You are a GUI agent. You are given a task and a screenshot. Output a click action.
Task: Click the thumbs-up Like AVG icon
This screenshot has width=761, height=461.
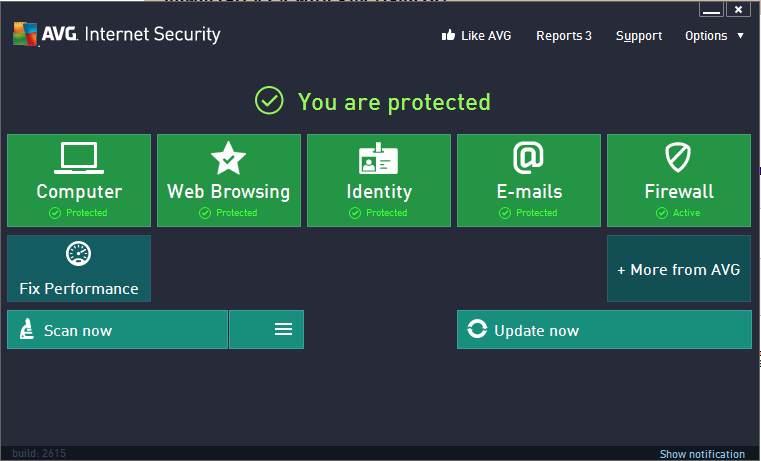click(448, 36)
